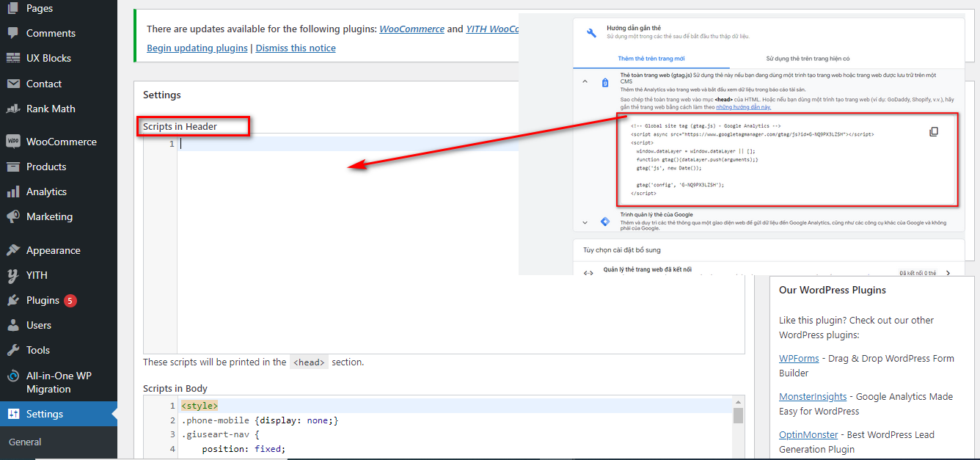Click the "position: fixed;" code line
The image size is (980, 460).
click(244, 448)
